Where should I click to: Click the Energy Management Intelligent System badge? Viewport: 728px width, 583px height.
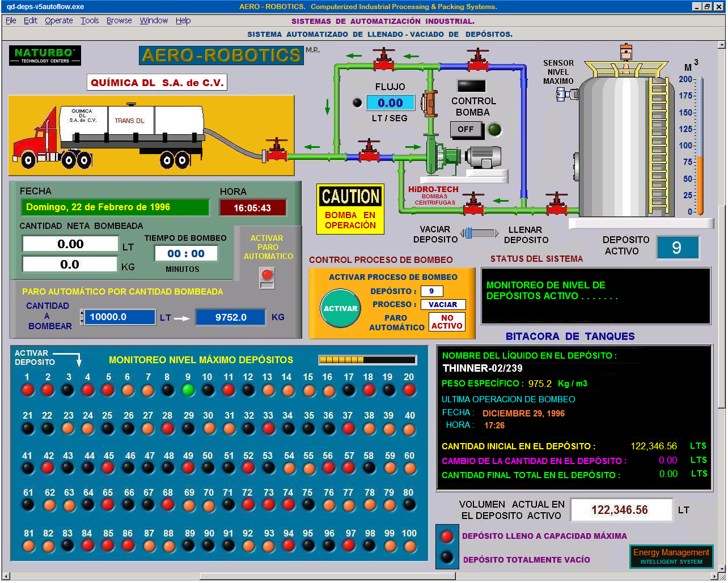pyautogui.click(x=671, y=556)
